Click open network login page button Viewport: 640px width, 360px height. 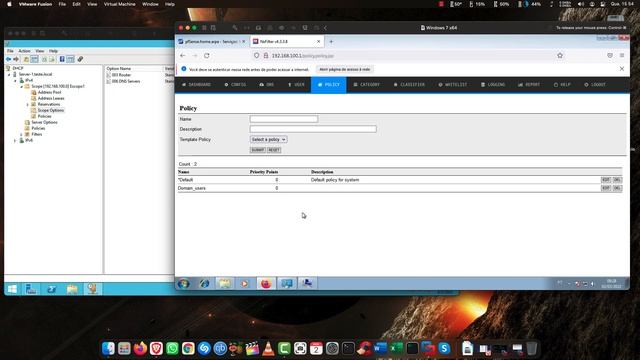point(344,69)
